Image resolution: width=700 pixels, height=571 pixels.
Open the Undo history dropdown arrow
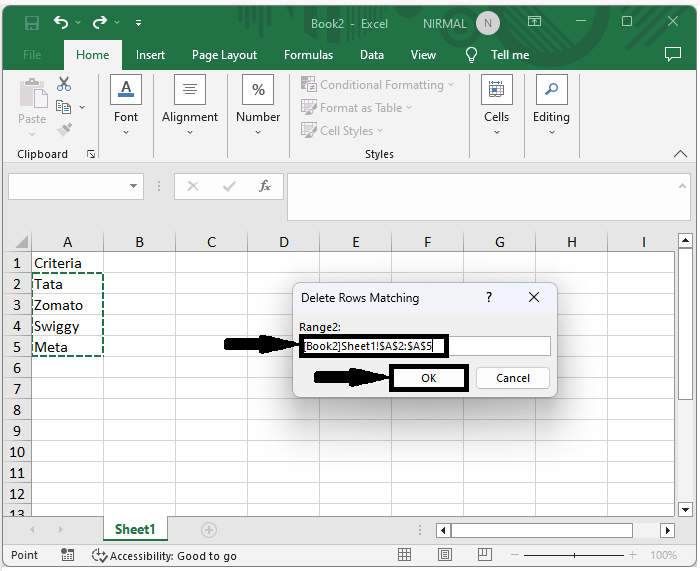78,22
